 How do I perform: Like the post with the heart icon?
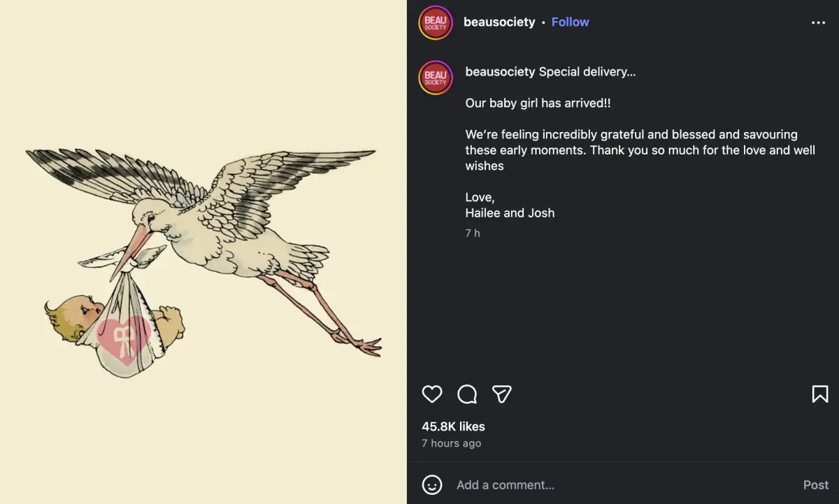pos(432,394)
